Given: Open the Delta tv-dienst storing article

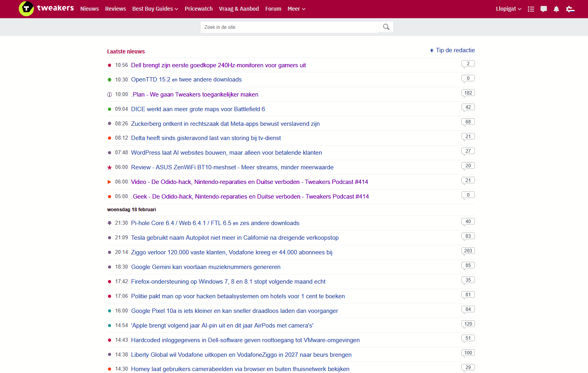Looking at the screenshot, I should coord(206,138).
